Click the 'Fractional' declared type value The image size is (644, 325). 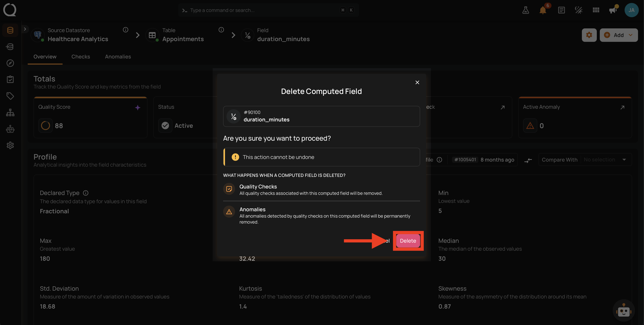(54, 211)
